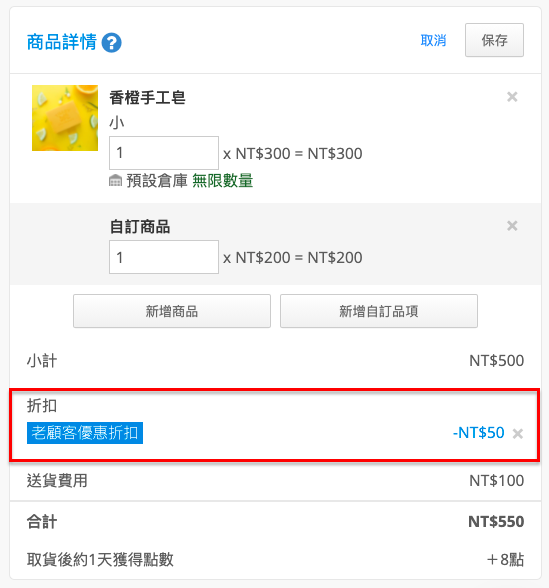549x588 pixels.
Task: Click the 合計 total NT$550
Action: 496,522
